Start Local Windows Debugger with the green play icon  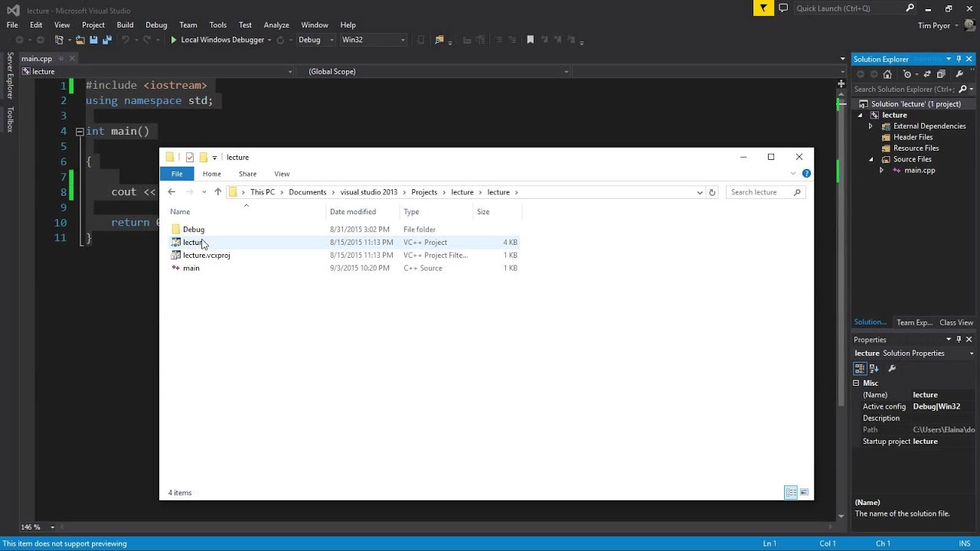click(174, 40)
